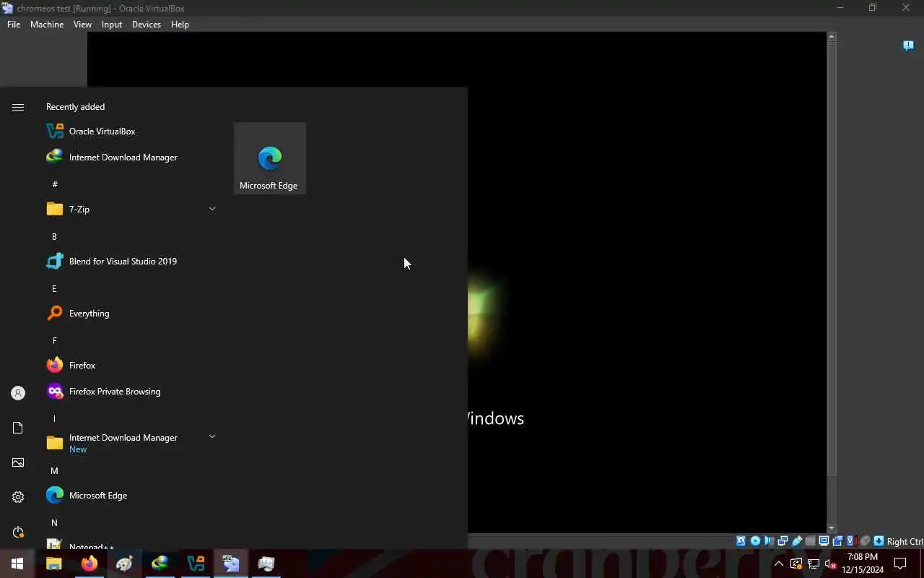Open the Machine menu

pyautogui.click(x=47, y=24)
